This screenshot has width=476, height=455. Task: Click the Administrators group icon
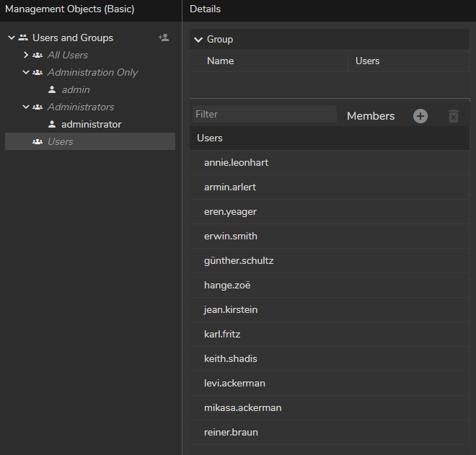click(x=38, y=107)
